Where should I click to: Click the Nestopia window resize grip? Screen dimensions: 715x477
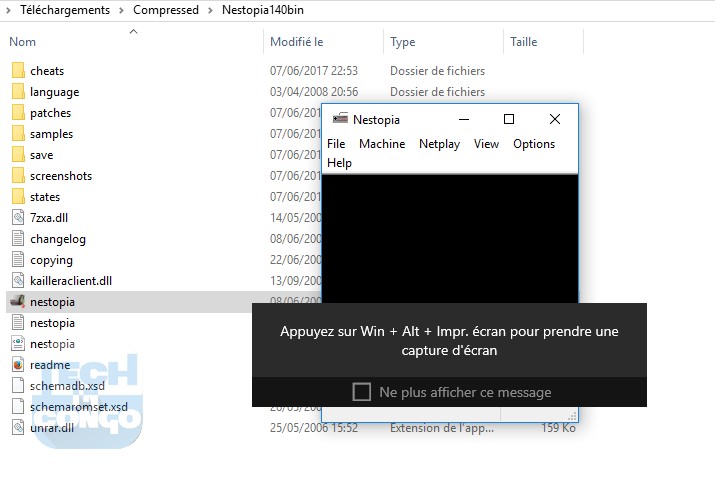coord(572,415)
